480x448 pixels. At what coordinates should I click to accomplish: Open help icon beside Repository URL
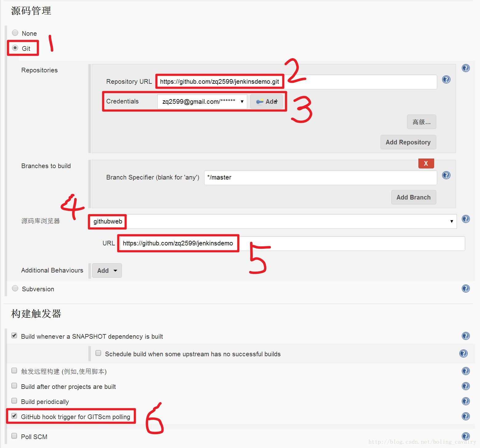(x=446, y=79)
